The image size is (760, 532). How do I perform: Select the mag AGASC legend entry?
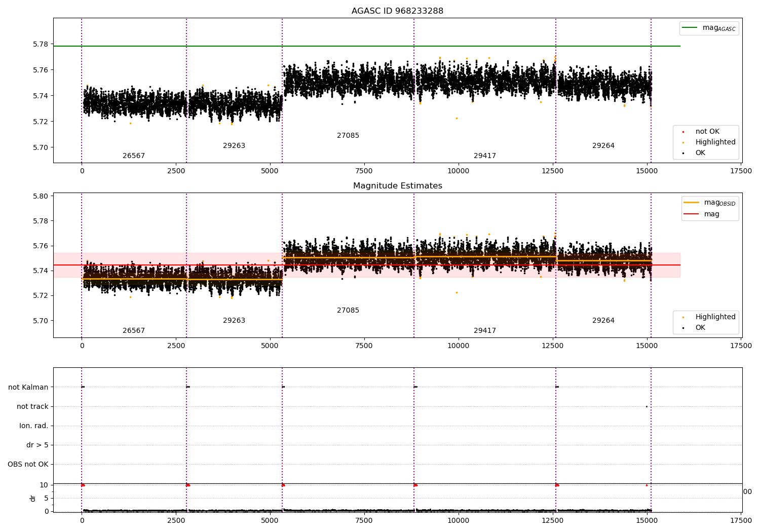[x=709, y=28]
